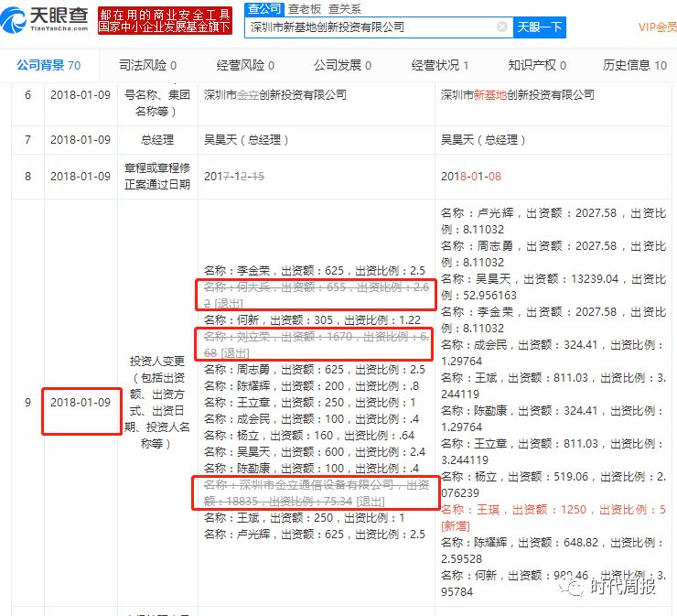Select the 查关系 search tab
This screenshot has width=677, height=616.
(x=345, y=9)
